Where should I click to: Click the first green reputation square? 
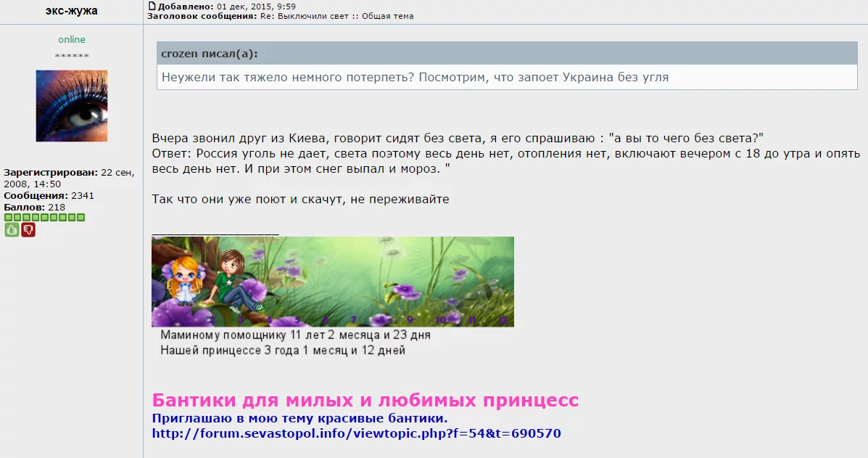pyautogui.click(x=7, y=217)
